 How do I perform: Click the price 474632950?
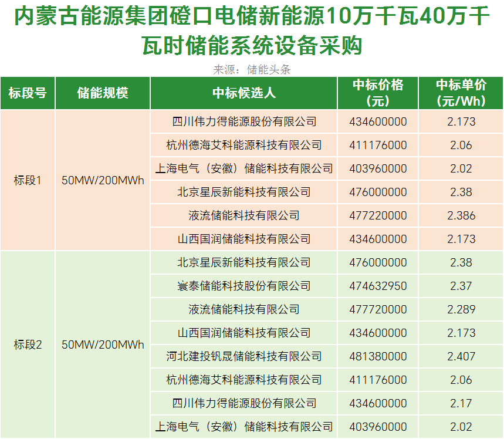pos(378,286)
